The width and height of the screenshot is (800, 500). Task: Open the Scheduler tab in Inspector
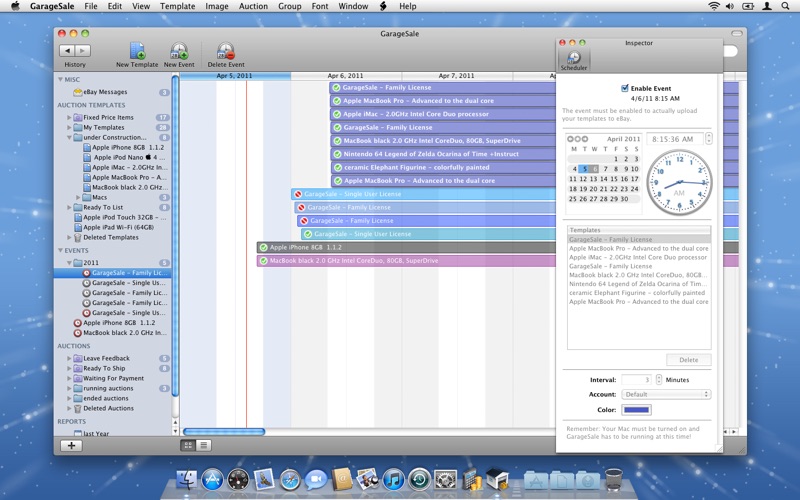tap(574, 60)
